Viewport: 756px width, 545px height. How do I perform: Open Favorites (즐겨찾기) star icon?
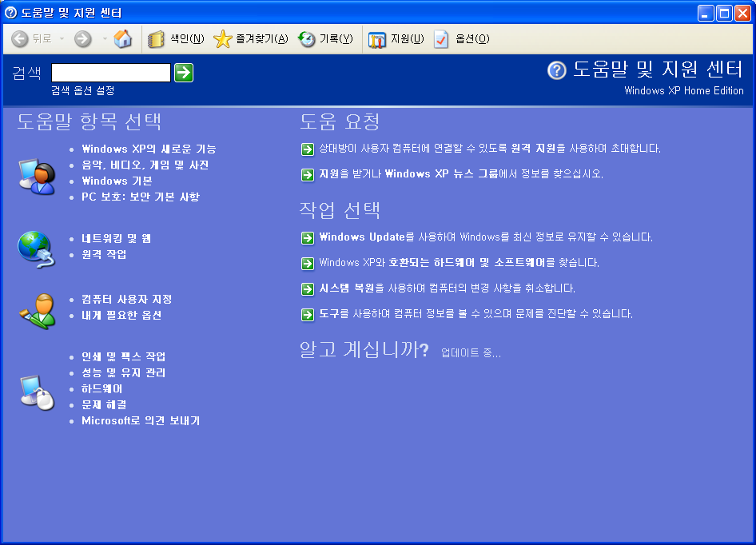(x=222, y=39)
